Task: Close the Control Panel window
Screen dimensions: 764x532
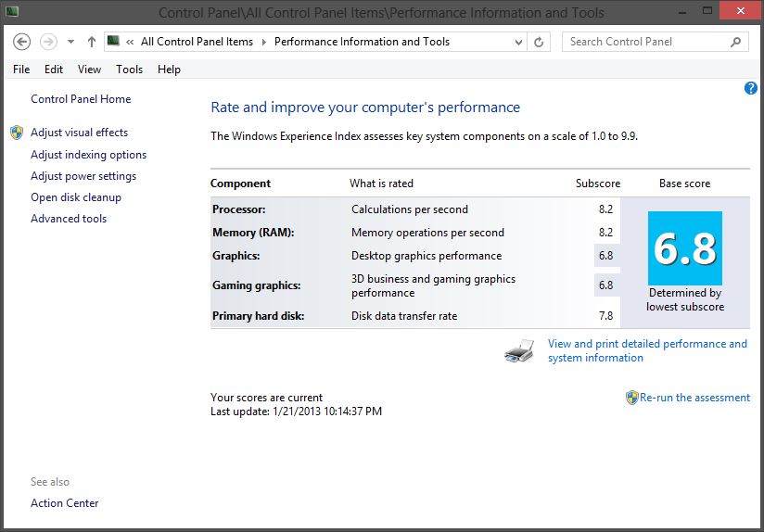Action: click(x=741, y=11)
